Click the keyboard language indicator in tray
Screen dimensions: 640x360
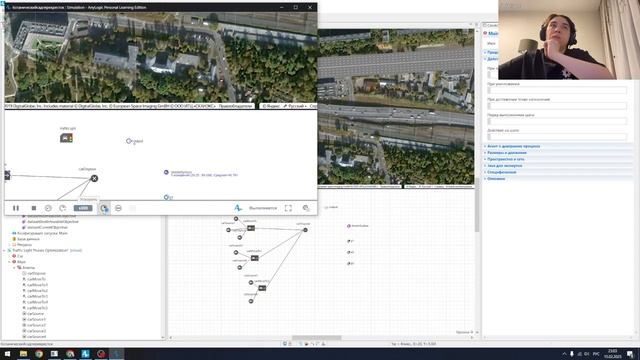click(596, 354)
